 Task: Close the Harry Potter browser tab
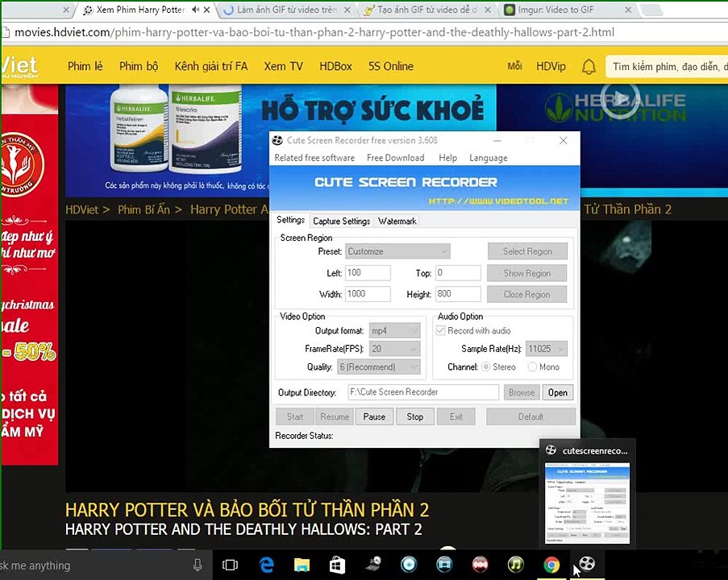tap(206, 10)
